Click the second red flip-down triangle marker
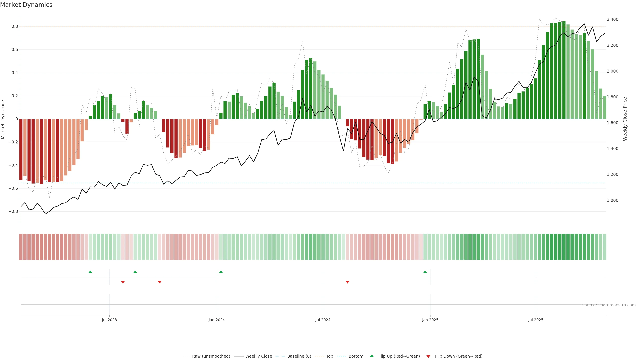 click(159, 282)
